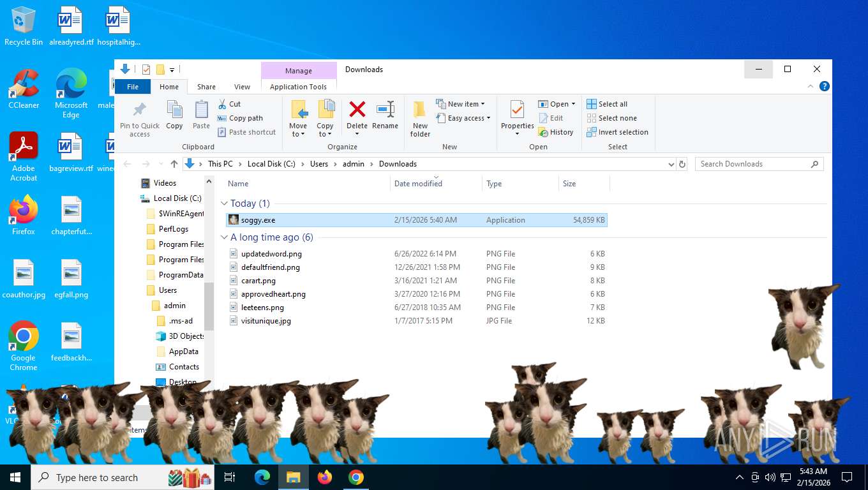Sort by Size column header
Image resolution: width=868 pixels, height=490 pixels.
(584, 184)
